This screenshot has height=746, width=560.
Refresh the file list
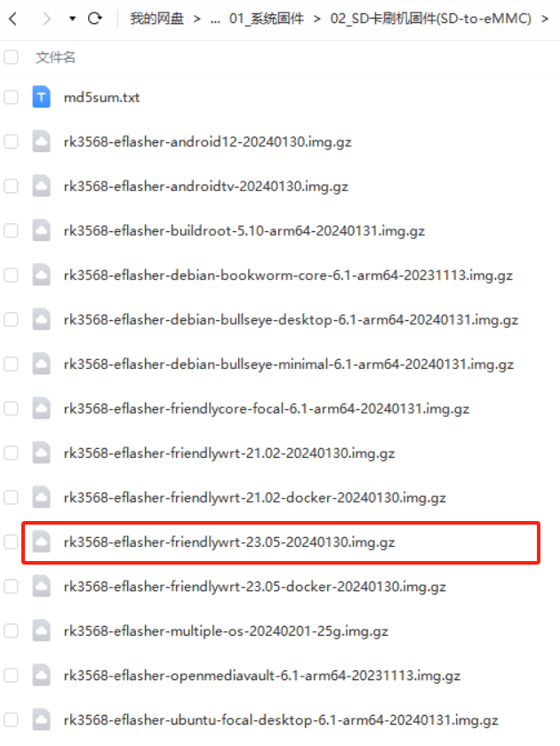coord(95,19)
